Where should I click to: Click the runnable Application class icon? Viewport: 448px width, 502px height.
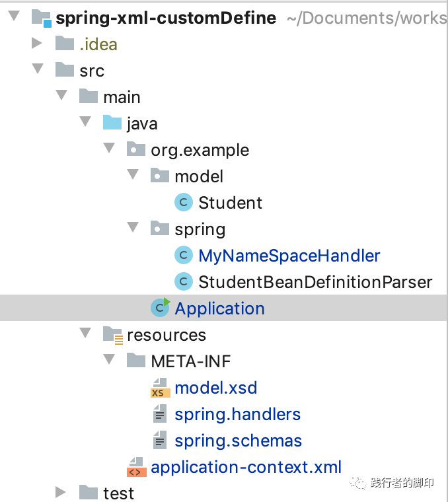[x=160, y=308]
